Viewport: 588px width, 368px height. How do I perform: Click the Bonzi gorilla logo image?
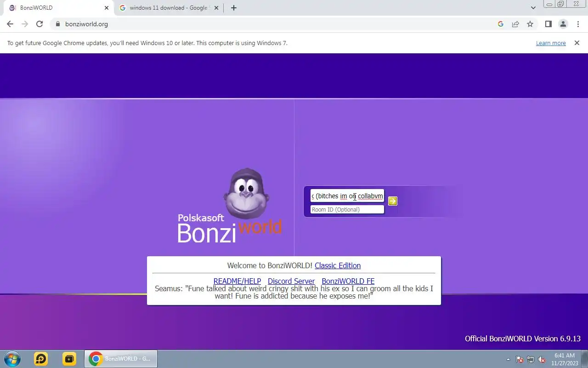point(247,194)
